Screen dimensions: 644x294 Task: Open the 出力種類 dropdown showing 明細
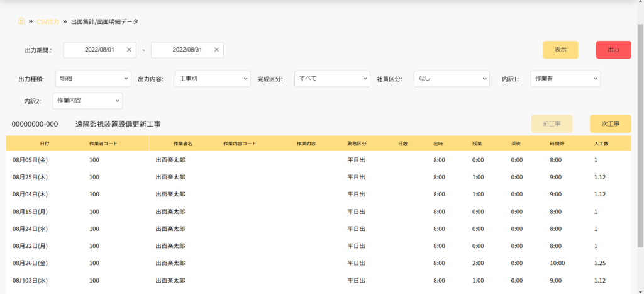pyautogui.click(x=93, y=79)
